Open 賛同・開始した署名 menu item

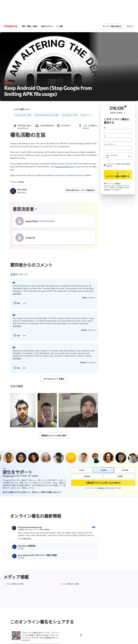point(30,26)
